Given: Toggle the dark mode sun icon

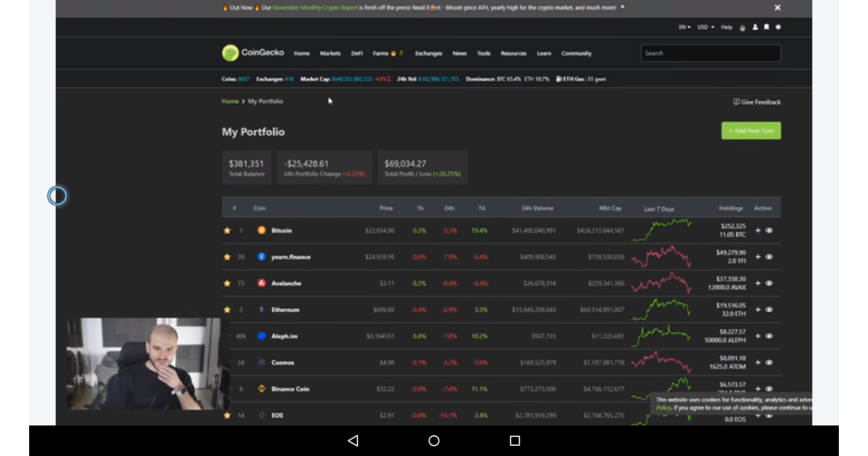Looking at the screenshot, I should [x=778, y=27].
